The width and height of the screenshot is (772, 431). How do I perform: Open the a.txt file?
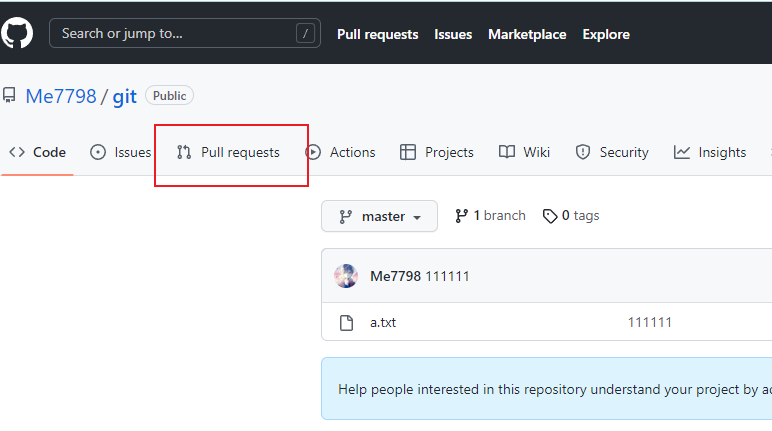coord(383,323)
